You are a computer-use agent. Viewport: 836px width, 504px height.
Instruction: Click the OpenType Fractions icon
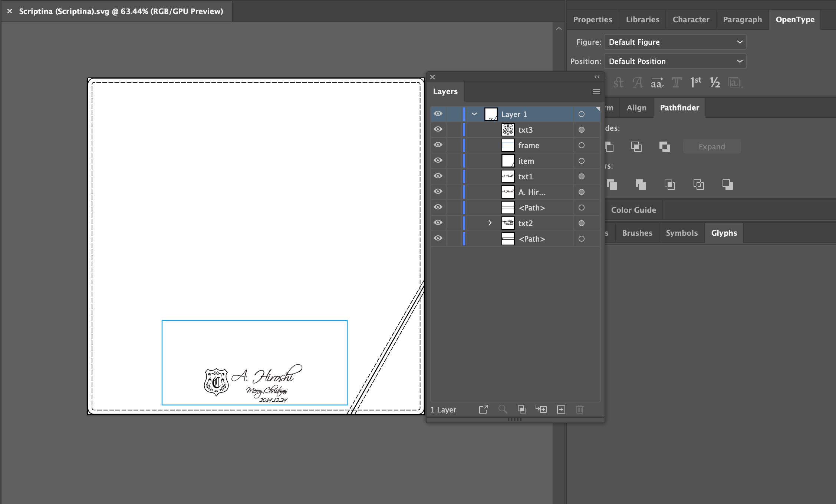tap(715, 83)
